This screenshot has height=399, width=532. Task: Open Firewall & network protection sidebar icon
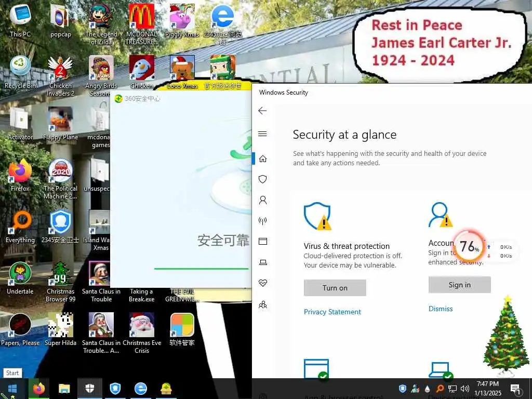pyautogui.click(x=262, y=221)
